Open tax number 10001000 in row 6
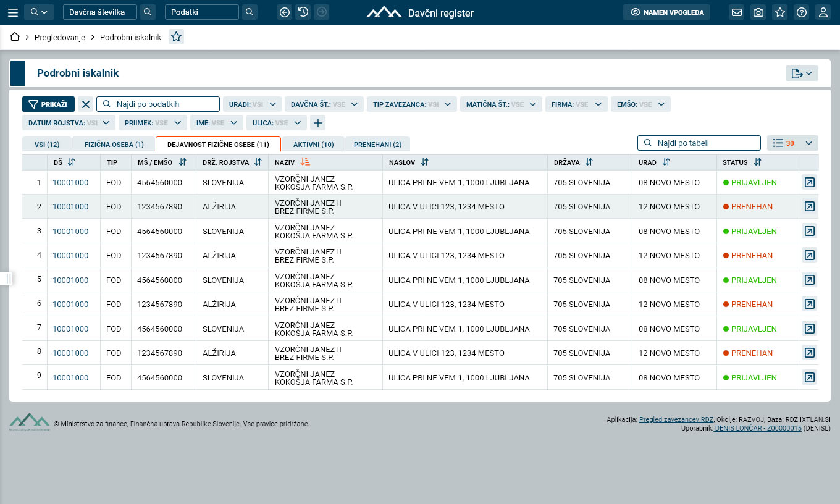Viewport: 840px width, 504px height. pyautogui.click(x=70, y=304)
